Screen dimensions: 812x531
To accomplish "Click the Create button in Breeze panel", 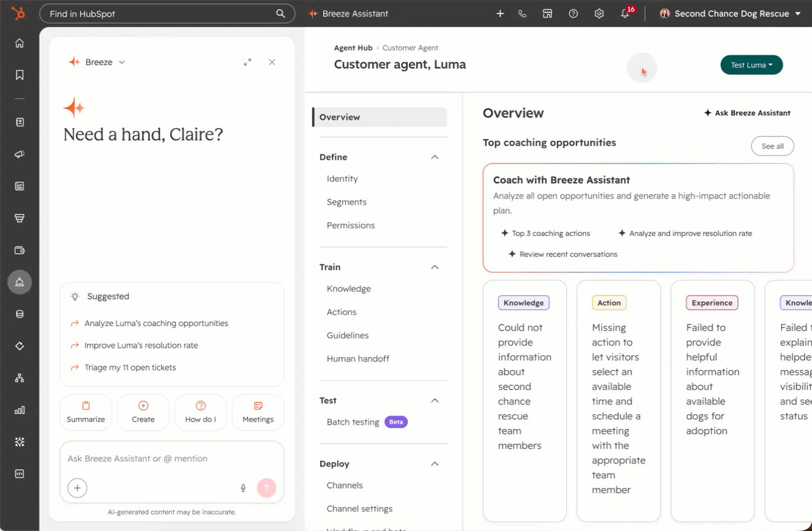I will (143, 412).
